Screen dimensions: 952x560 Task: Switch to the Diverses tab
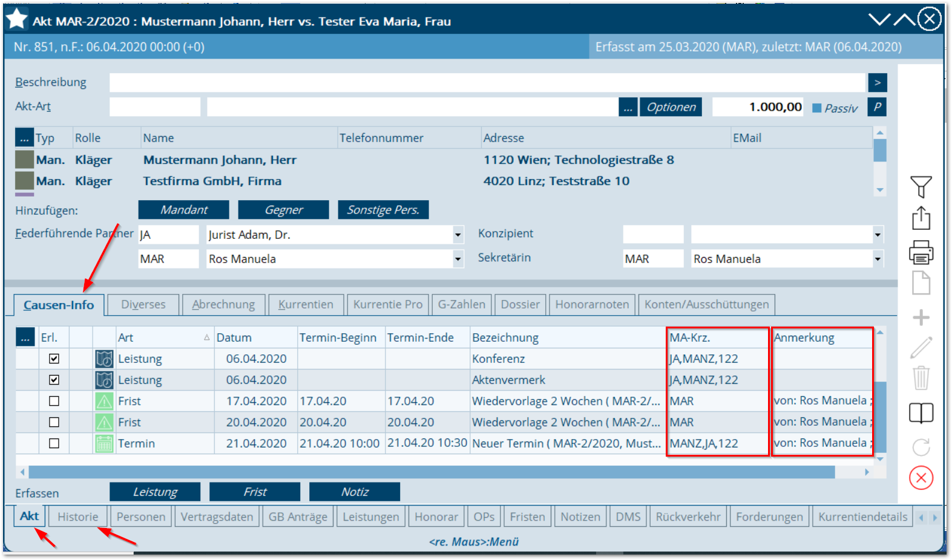point(143,304)
